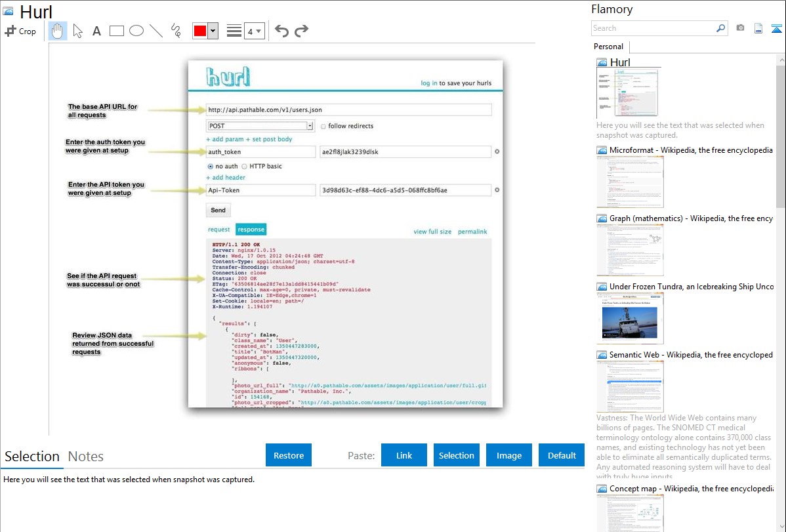
Task: Select the Crop tool
Action: pyautogui.click(x=20, y=31)
